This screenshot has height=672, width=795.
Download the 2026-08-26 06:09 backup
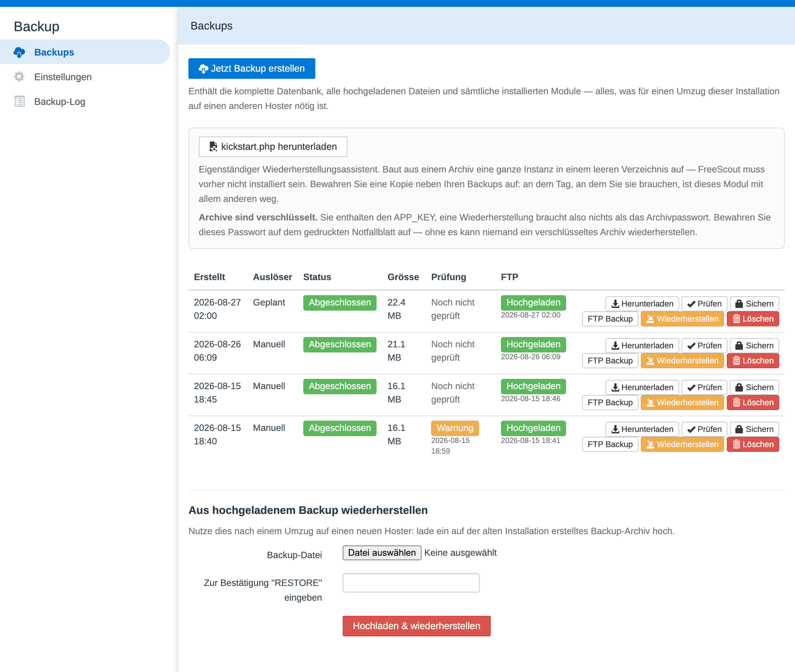click(x=642, y=345)
